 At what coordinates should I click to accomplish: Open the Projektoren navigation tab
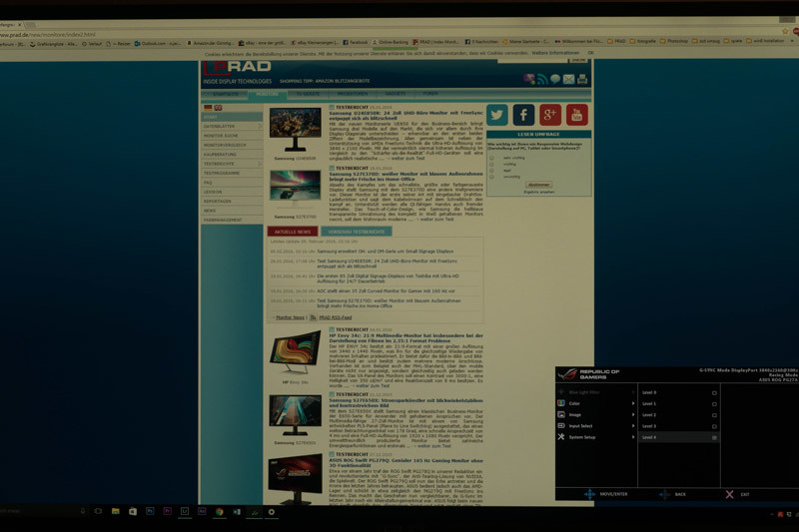tap(353, 94)
